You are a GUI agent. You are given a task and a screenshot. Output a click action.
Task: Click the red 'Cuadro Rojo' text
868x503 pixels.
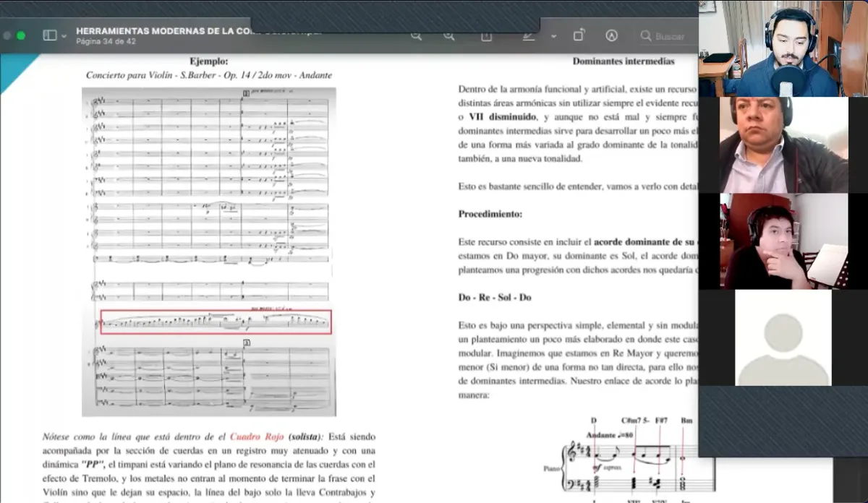(258, 437)
